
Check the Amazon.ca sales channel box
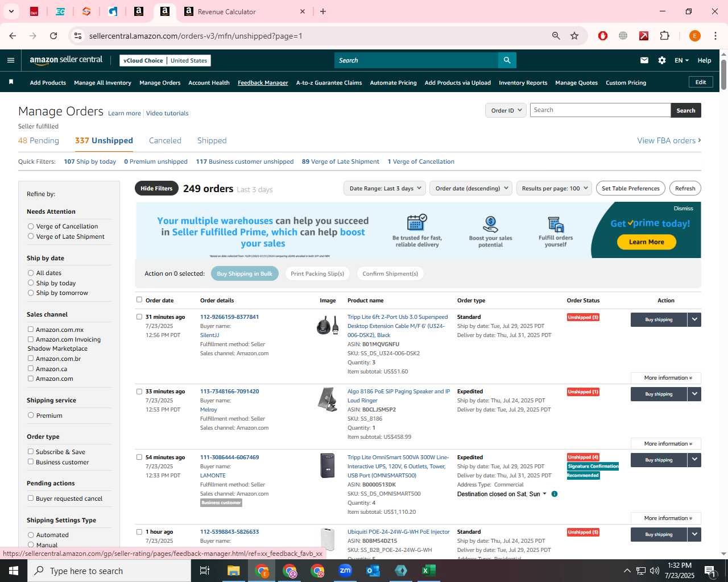(x=31, y=368)
